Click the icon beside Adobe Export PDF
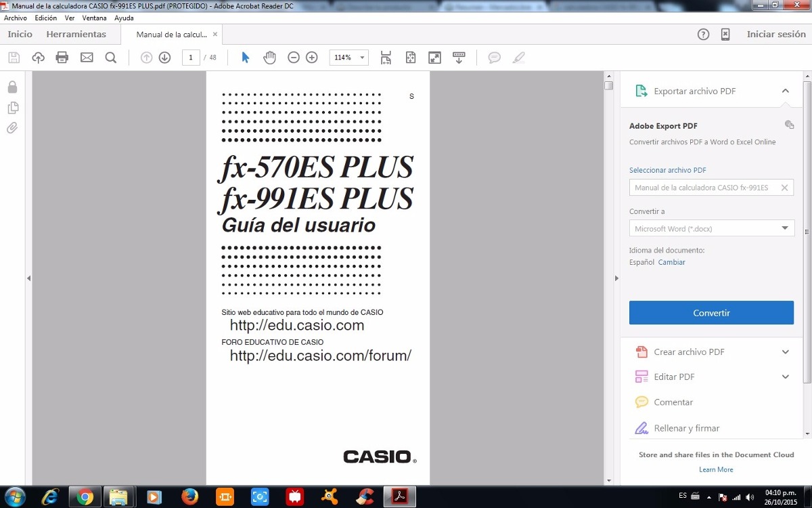Viewport: 812px width, 508px height. (x=789, y=125)
